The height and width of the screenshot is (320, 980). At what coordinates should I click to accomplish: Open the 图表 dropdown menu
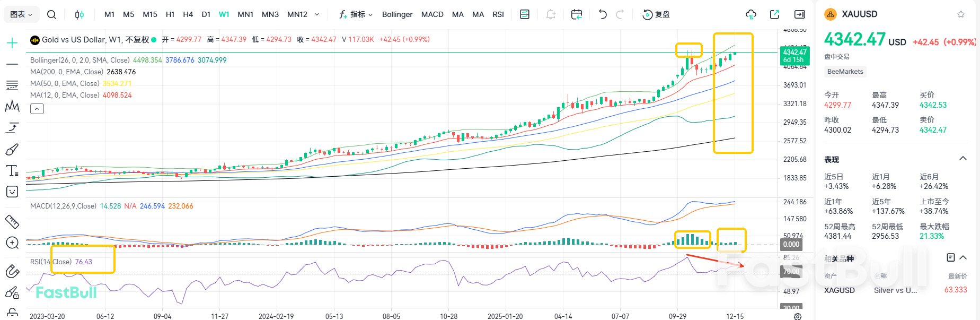(21, 14)
